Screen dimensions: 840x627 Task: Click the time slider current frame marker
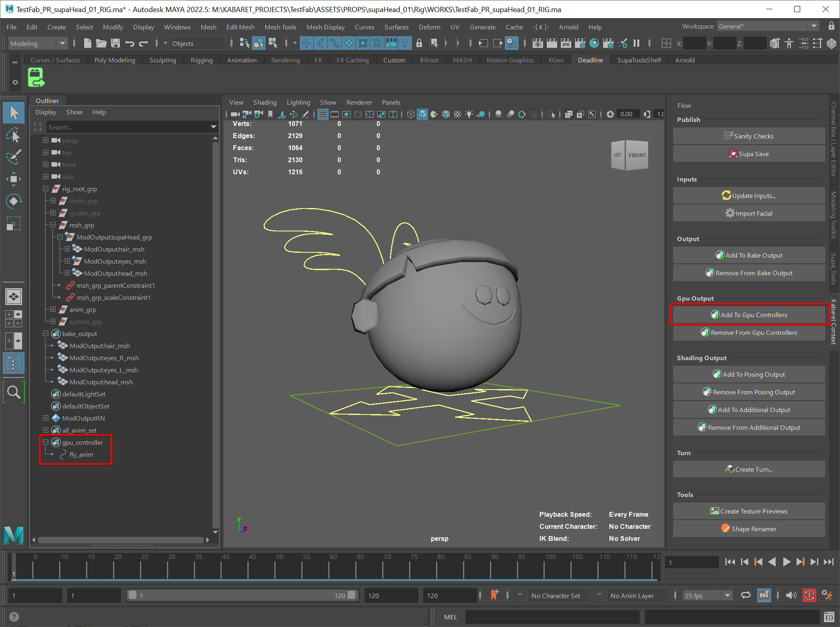pyautogui.click(x=14, y=567)
